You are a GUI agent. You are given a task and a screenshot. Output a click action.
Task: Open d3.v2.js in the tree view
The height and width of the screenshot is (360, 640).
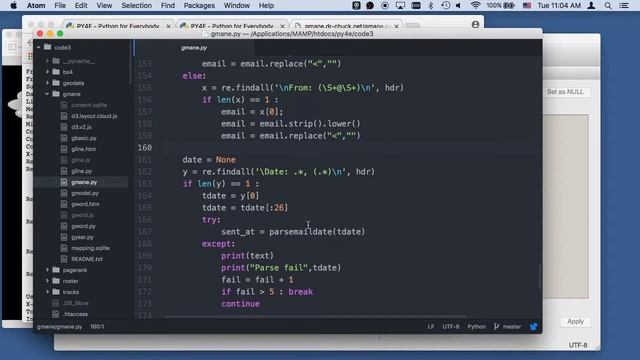(x=81, y=127)
